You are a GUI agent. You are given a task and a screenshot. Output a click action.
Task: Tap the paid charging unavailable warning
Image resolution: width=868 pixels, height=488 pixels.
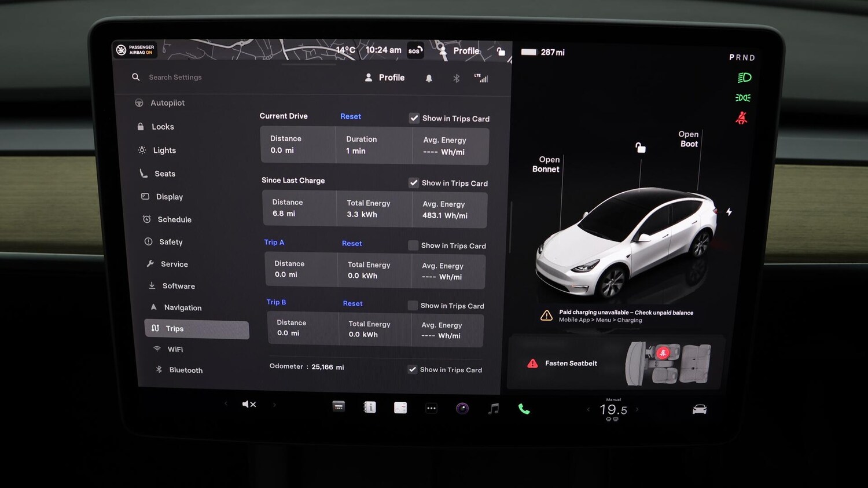tap(617, 315)
